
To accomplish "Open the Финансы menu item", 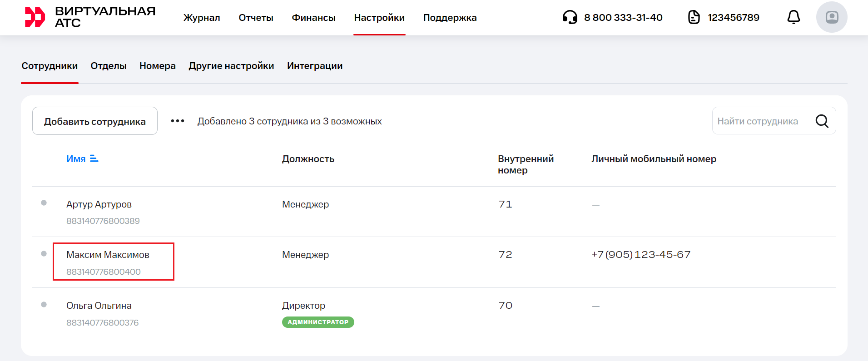I will coord(313,18).
